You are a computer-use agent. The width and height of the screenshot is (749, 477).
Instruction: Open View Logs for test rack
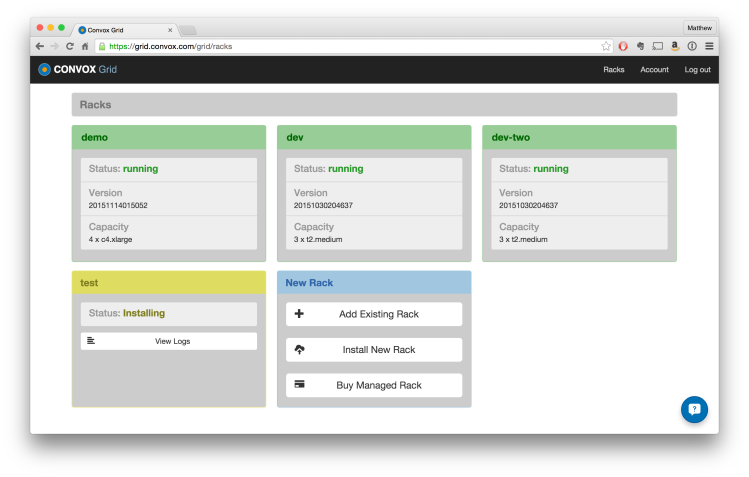pos(169,341)
